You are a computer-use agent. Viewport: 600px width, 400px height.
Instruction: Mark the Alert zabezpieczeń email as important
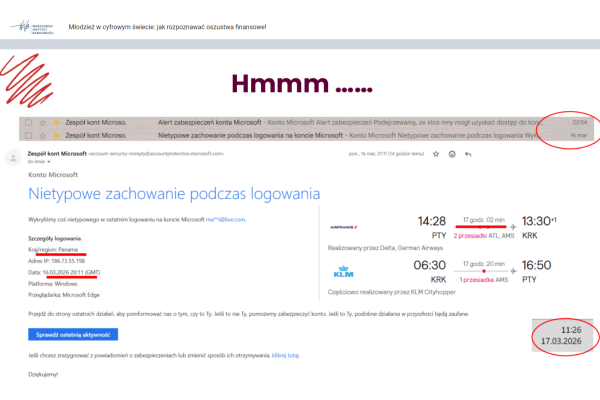[x=55, y=122]
